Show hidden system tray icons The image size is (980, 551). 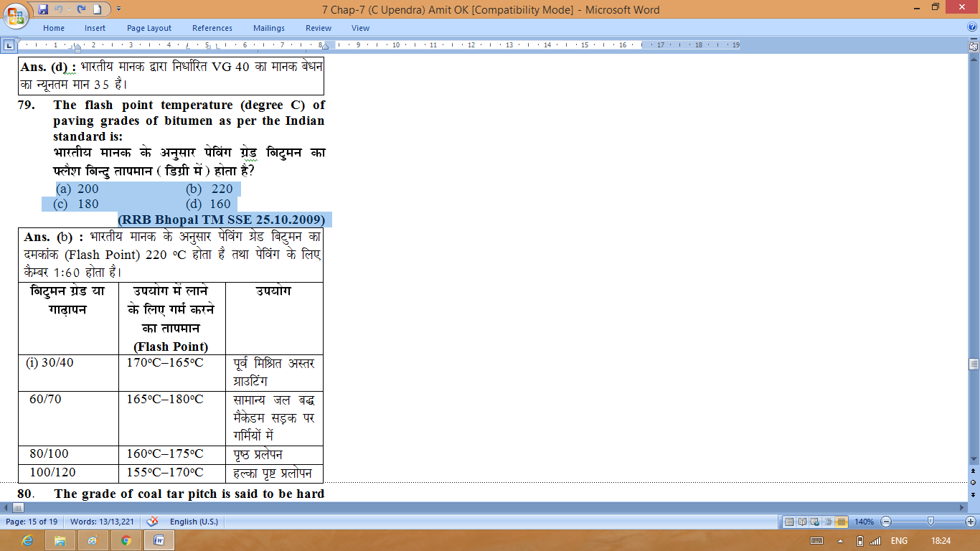tap(840, 540)
